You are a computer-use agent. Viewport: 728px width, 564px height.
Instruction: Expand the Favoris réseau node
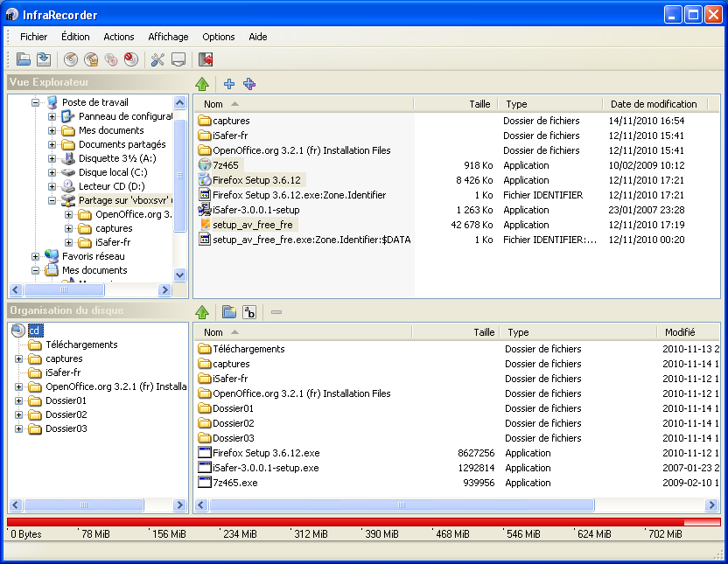click(36, 256)
